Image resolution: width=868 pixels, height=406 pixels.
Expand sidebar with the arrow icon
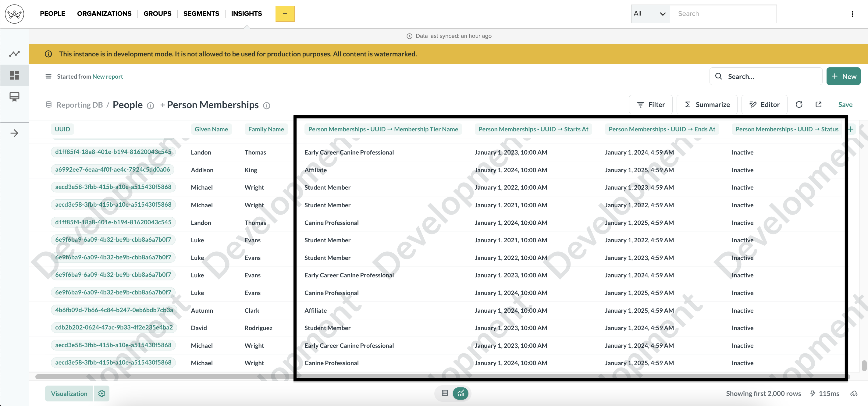[x=15, y=133]
